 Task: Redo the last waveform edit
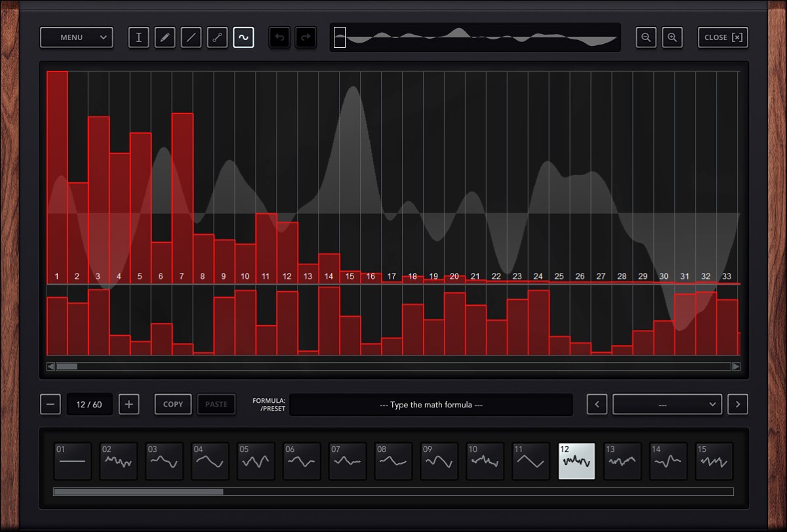pos(306,37)
